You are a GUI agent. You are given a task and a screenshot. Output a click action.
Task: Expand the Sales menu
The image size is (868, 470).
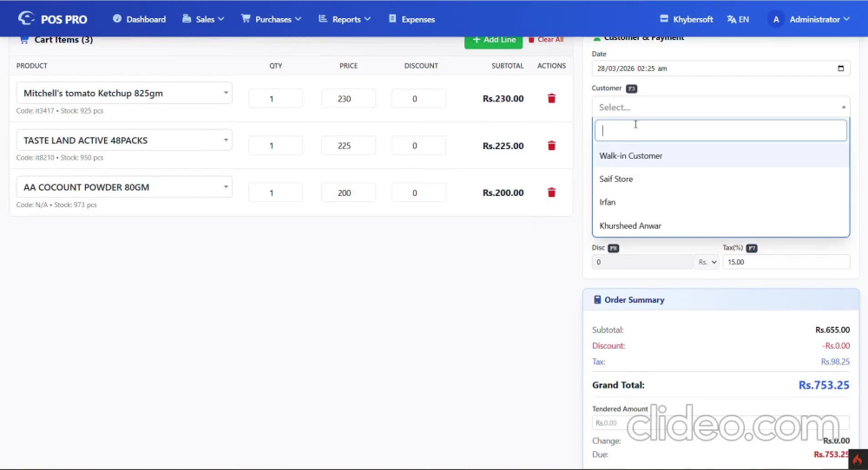203,19
